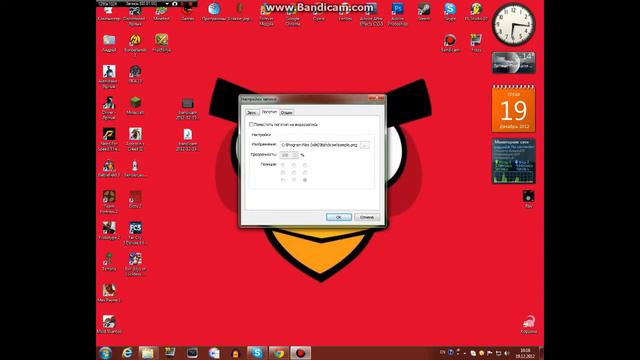Open the Minecraft desktop icon
This screenshot has height=360, width=640.
(x=135, y=105)
